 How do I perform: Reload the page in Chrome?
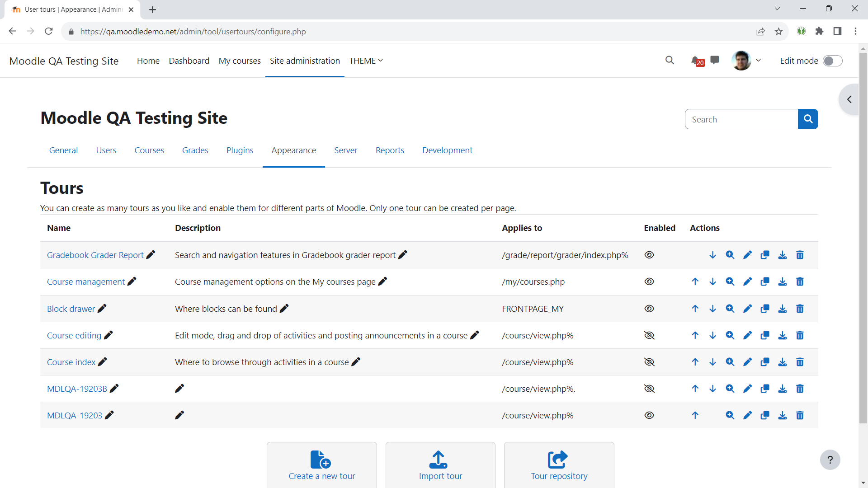pyautogui.click(x=49, y=31)
